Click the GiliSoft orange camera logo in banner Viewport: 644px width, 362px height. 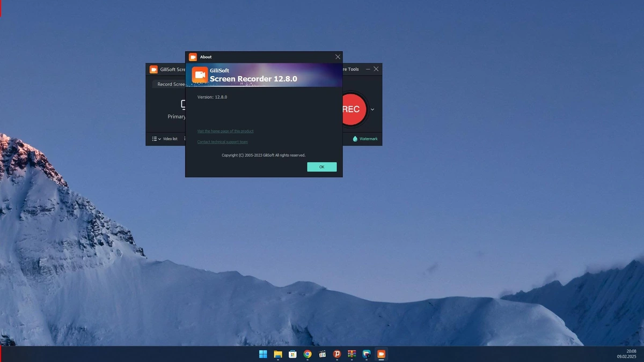click(200, 75)
